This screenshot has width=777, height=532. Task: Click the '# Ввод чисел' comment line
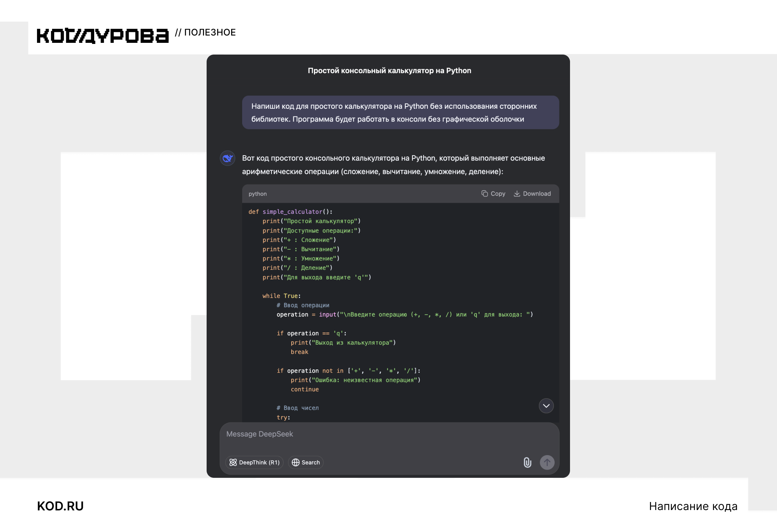click(297, 408)
